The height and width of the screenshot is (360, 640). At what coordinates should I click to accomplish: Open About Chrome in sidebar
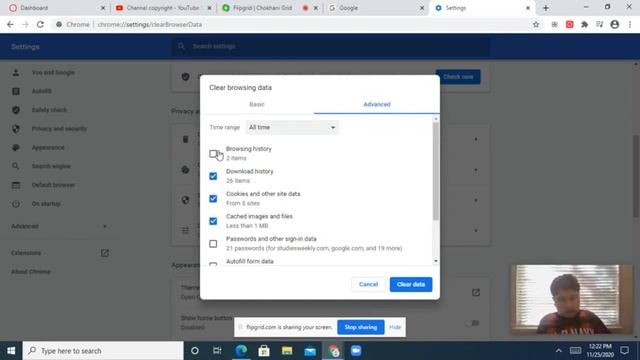click(x=31, y=272)
